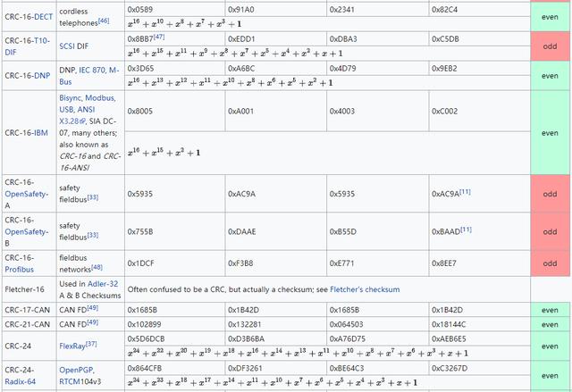Image resolution: width=572 pixels, height=392 pixels.
Task: Open citation 37 next to FlexRay
Action: click(91, 344)
